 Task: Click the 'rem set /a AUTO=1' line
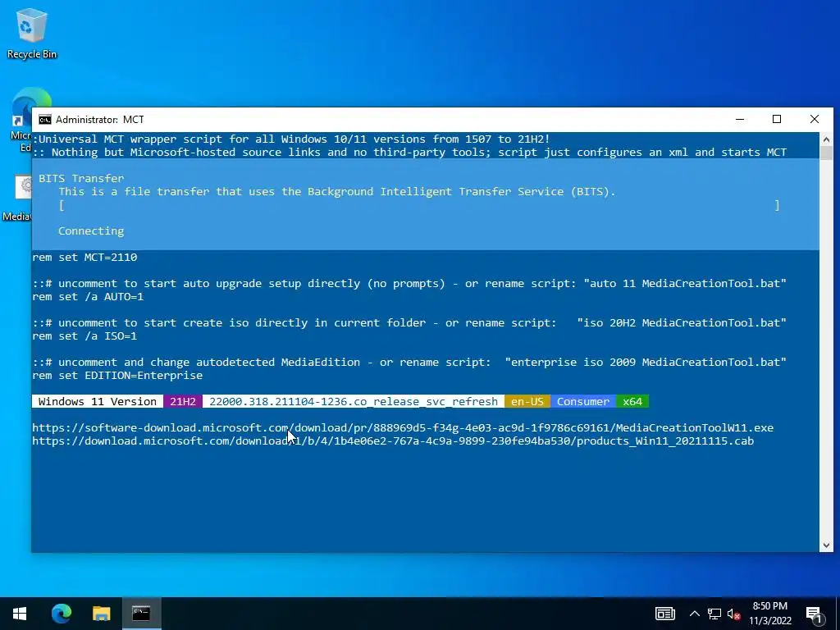(x=88, y=297)
